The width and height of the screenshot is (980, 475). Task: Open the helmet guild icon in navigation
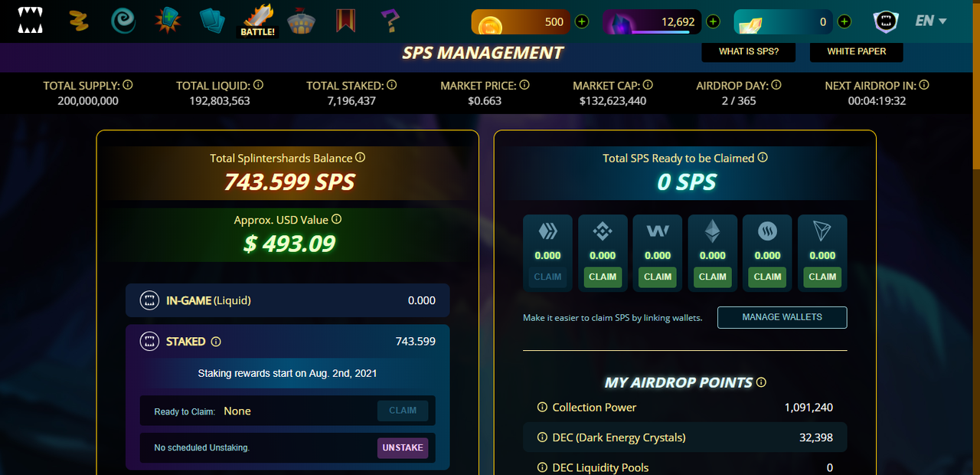tap(300, 21)
